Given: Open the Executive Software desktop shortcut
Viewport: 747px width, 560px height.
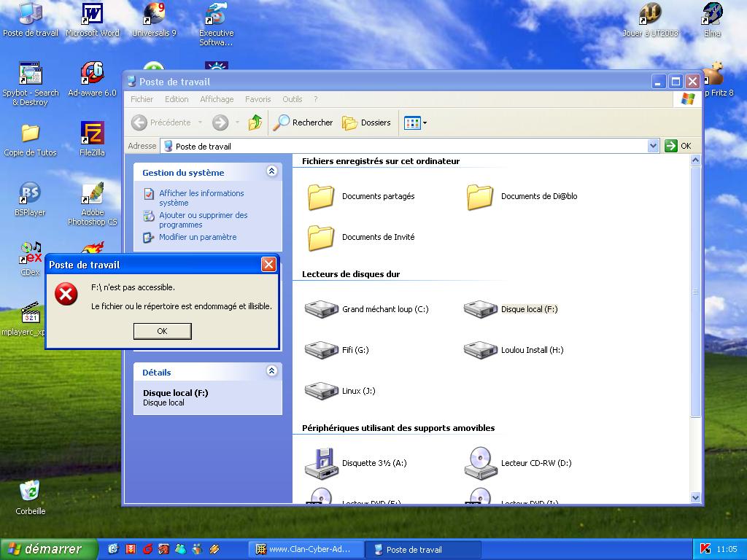Looking at the screenshot, I should pos(216,24).
